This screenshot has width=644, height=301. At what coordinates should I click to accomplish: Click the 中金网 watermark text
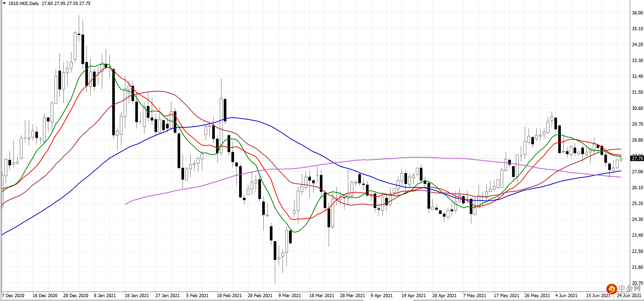630,289
